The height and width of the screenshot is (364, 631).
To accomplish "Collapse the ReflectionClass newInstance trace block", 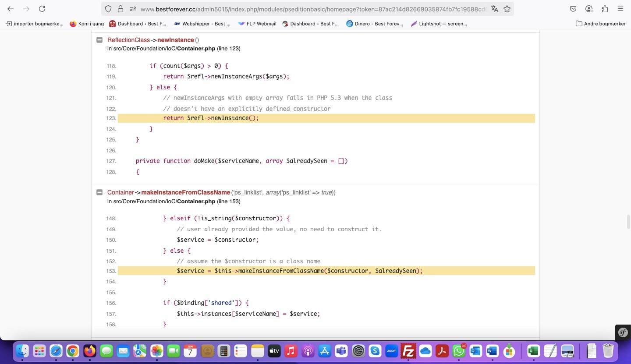I will (99, 40).
